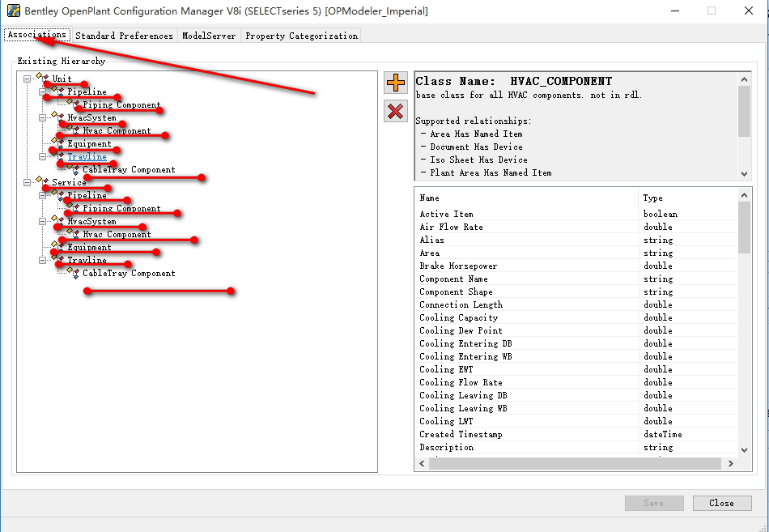Open the Property Categorization tab

(x=301, y=36)
